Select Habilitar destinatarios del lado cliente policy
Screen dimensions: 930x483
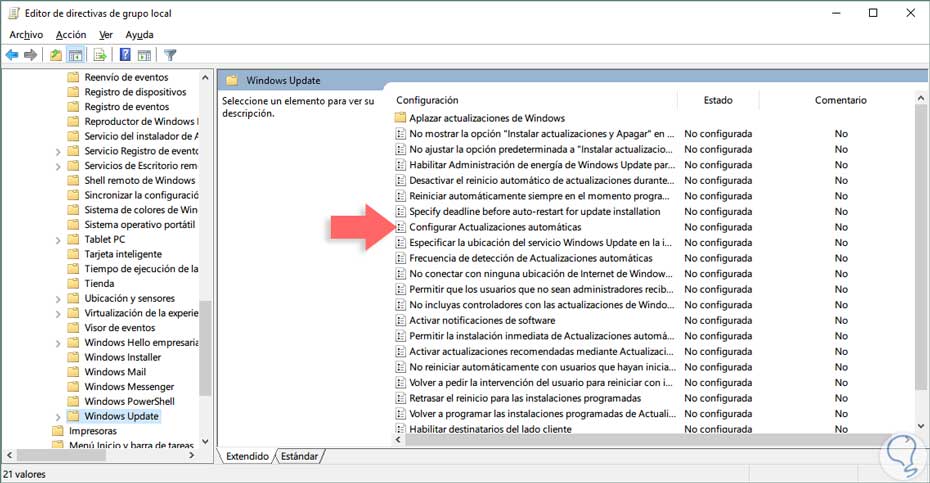pos(491,428)
